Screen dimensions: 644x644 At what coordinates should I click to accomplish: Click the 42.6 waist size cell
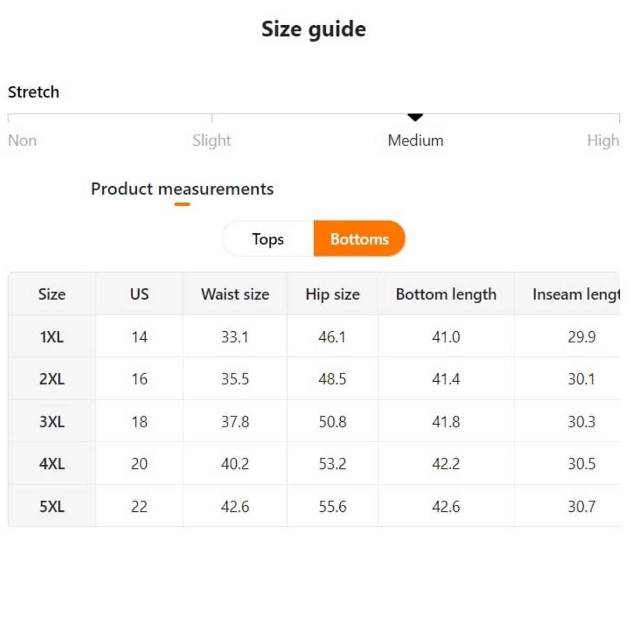pyautogui.click(x=235, y=506)
